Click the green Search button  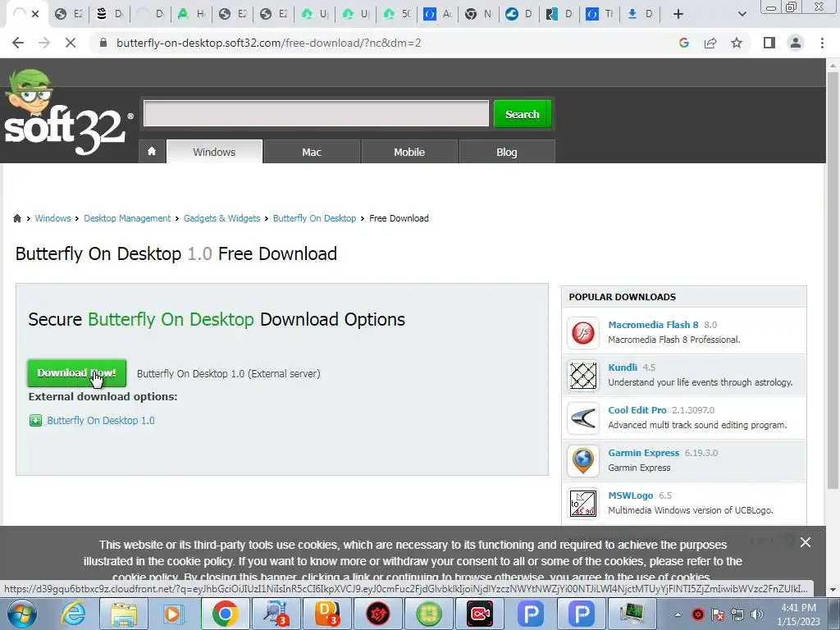coord(523,114)
